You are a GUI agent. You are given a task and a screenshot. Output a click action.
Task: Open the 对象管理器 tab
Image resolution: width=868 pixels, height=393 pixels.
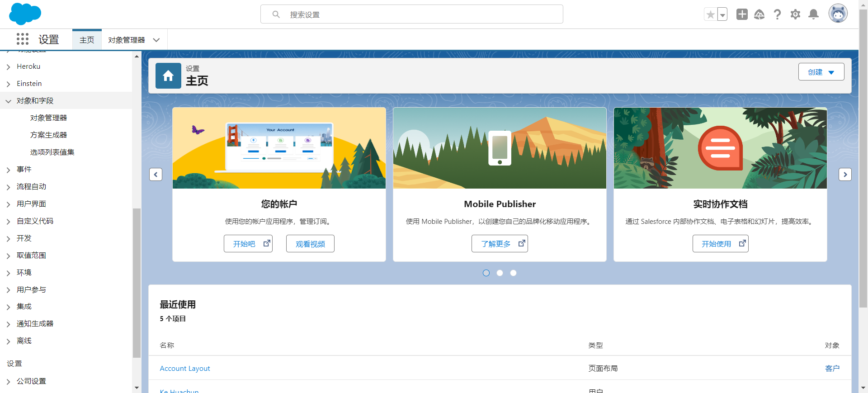[127, 40]
